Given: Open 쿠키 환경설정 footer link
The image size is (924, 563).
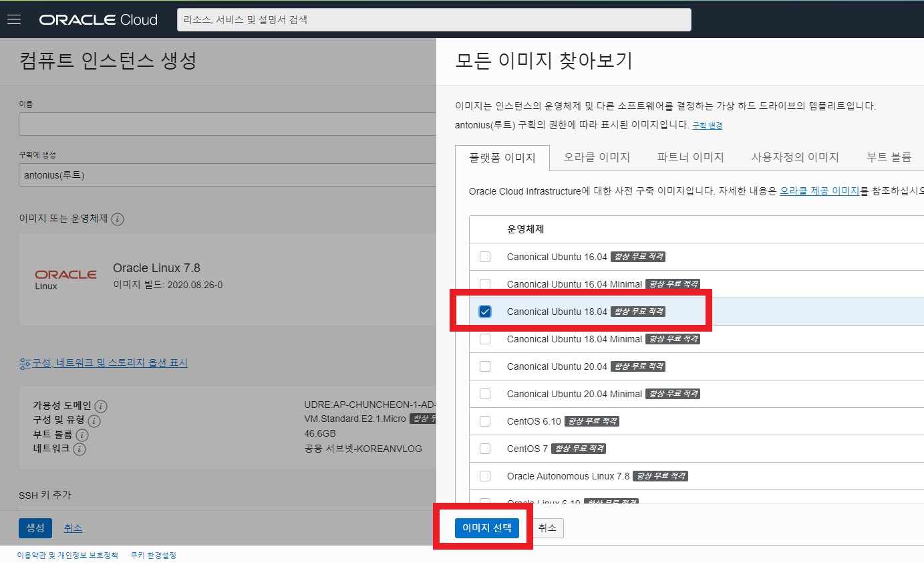Looking at the screenshot, I should click(x=153, y=556).
